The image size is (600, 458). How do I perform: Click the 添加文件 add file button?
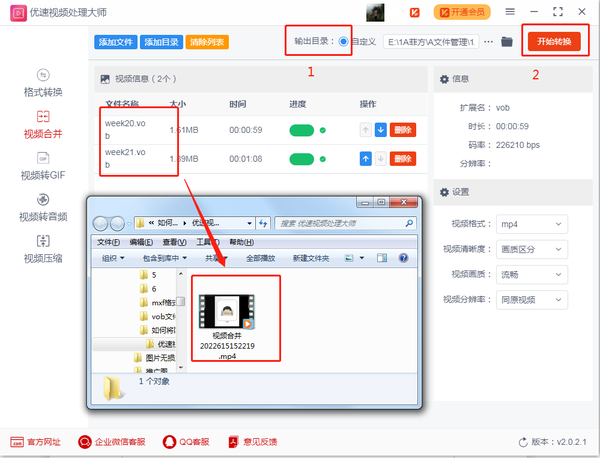point(116,42)
